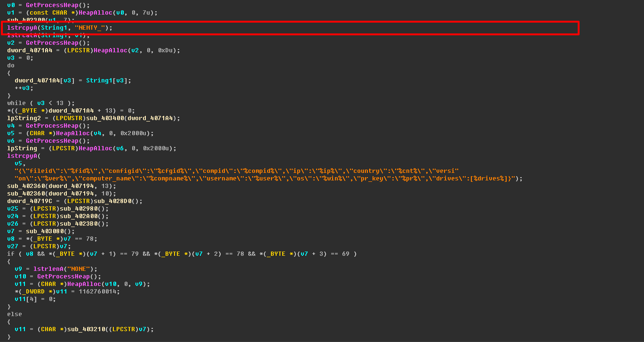Select the constant 1162760014

tap(97, 292)
